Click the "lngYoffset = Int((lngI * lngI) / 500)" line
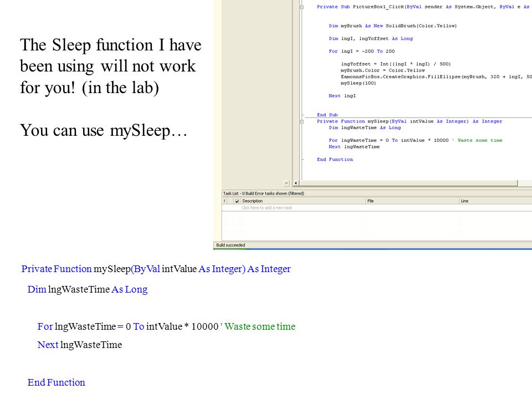Screen dimensions: 532x399 pyautogui.click(x=396, y=64)
